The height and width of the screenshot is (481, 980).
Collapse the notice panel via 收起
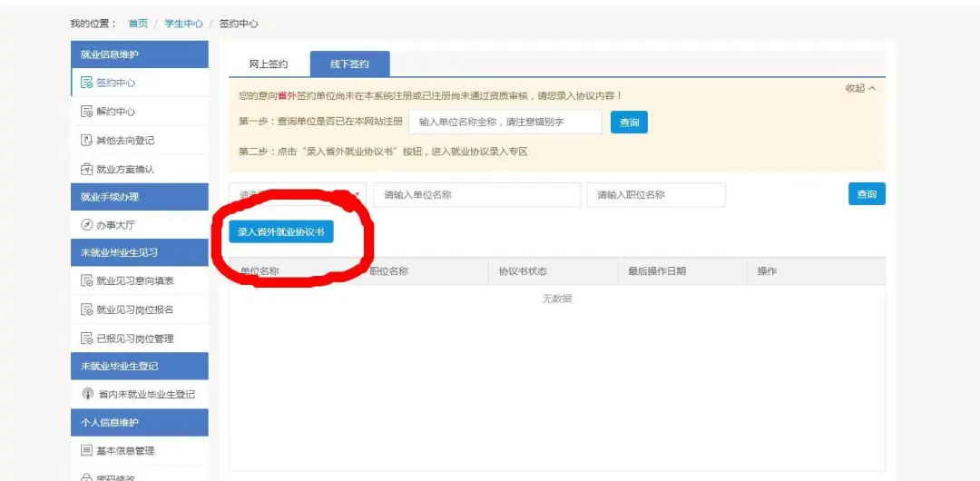coord(859,88)
